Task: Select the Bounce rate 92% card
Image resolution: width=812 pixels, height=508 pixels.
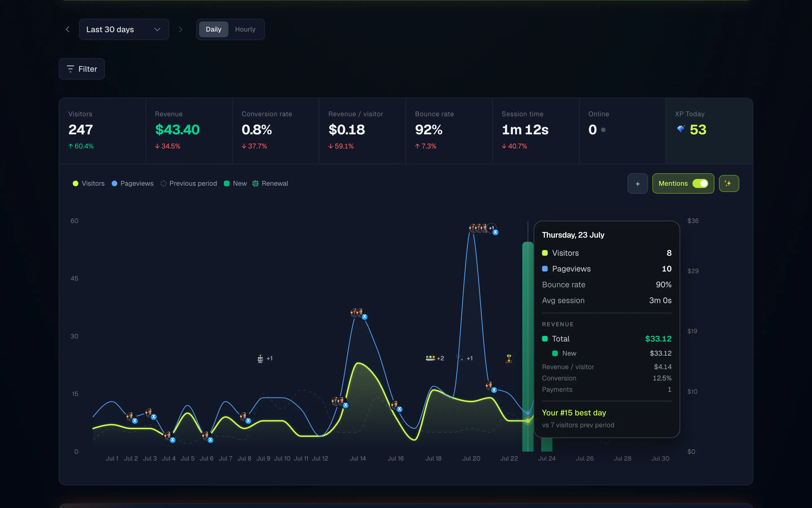Action: click(x=449, y=131)
